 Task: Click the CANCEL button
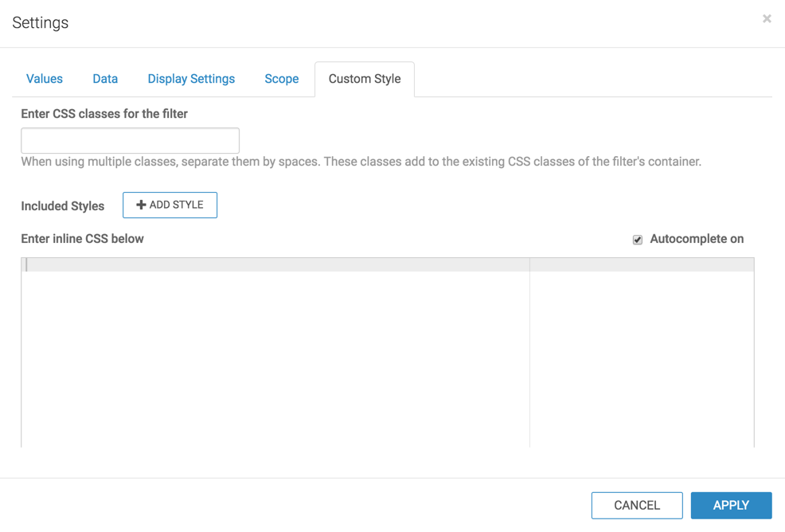tap(637, 505)
